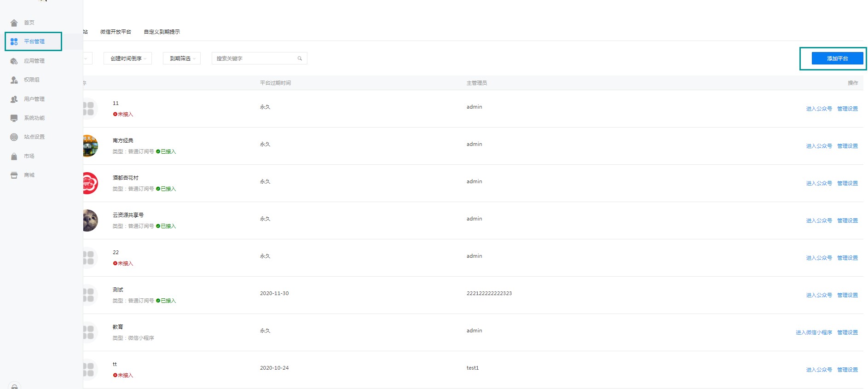The height and width of the screenshot is (389, 868).
Task: Click 管理设置 for 南方经典
Action: pos(847,146)
